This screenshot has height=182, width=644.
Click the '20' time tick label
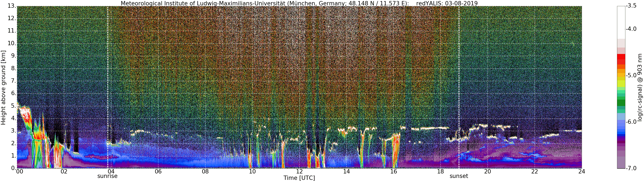click(488, 172)
